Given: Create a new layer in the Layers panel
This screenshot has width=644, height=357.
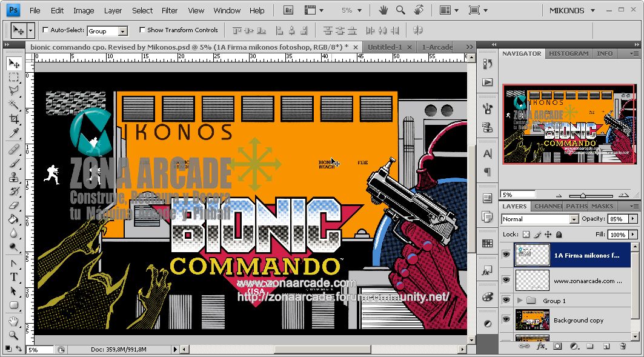Looking at the screenshot, I should (606, 346).
